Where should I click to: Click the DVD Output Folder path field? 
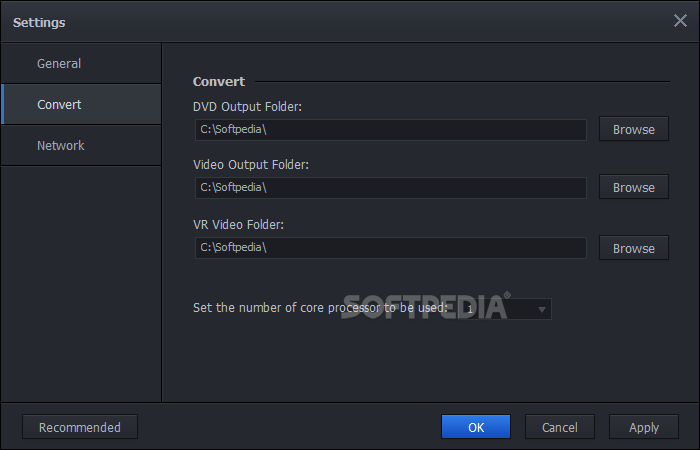click(391, 129)
